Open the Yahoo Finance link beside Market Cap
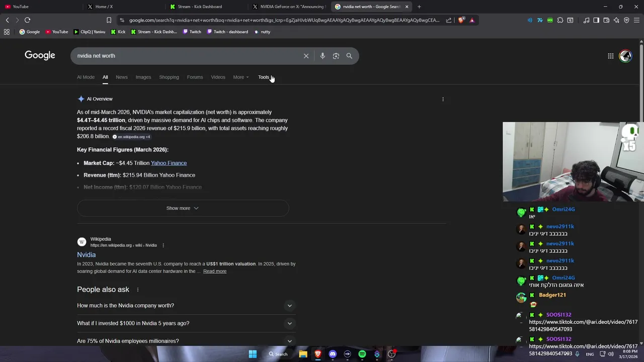Screen dimensions: 644x362 169,163
